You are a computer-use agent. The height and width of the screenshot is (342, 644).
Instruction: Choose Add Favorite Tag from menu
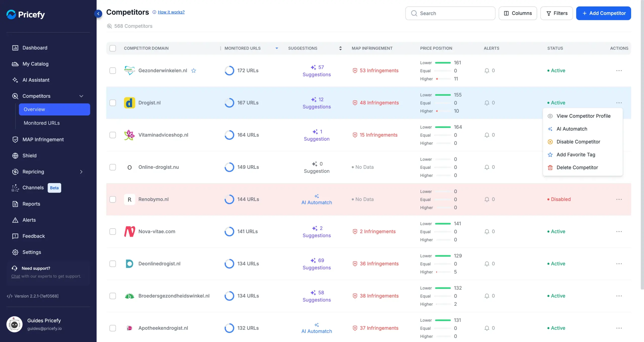583,154
